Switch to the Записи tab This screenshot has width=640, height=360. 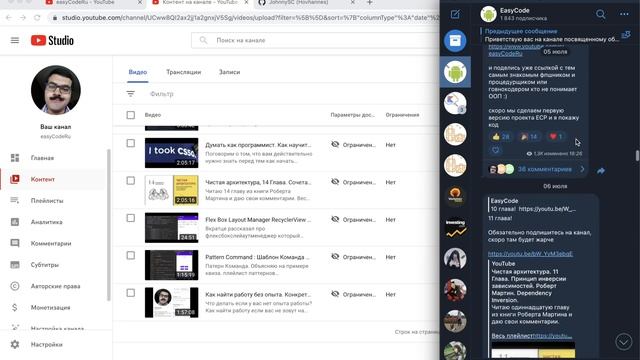click(x=229, y=72)
